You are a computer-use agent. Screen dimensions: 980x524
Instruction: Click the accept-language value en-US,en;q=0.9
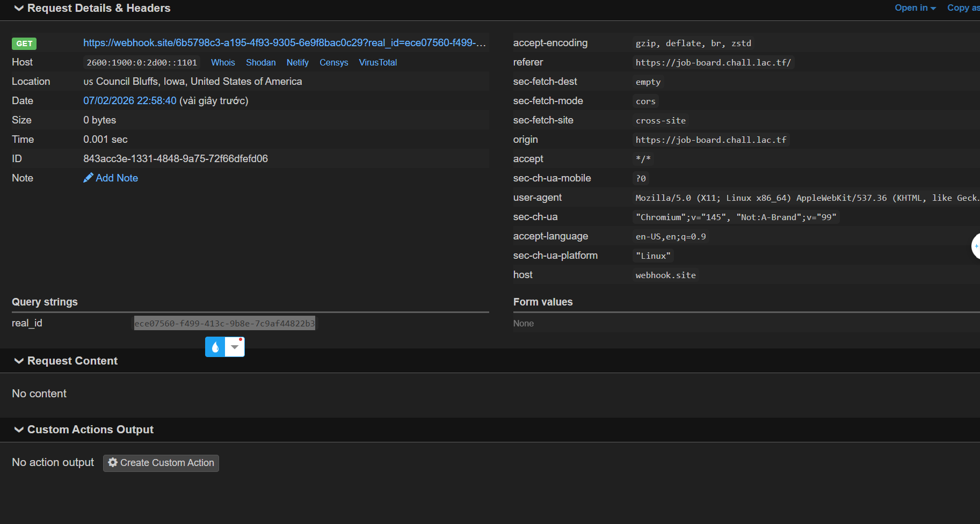click(x=671, y=236)
